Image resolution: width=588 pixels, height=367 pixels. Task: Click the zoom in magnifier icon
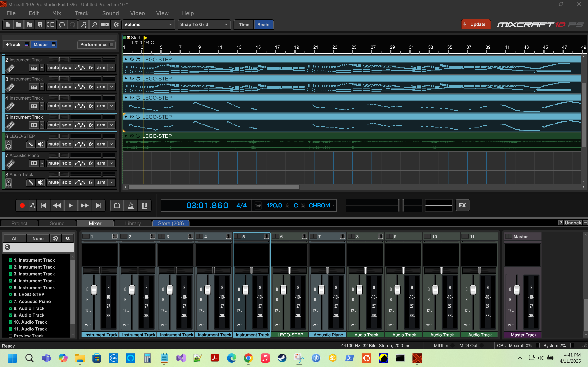click(x=84, y=24)
